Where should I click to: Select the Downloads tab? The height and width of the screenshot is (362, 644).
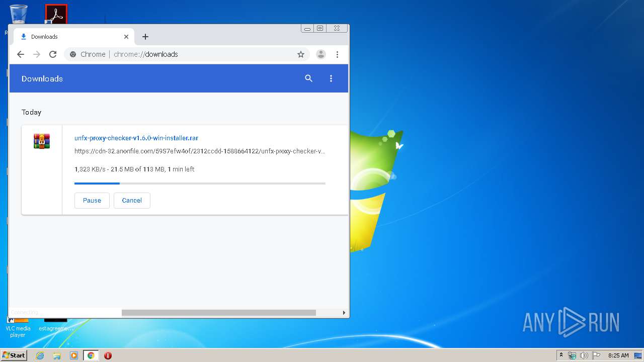click(73, 37)
